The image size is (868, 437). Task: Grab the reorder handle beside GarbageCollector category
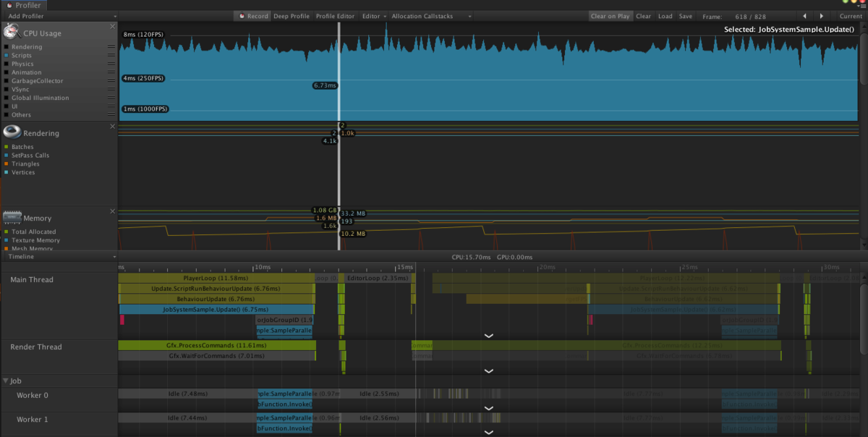click(x=111, y=81)
